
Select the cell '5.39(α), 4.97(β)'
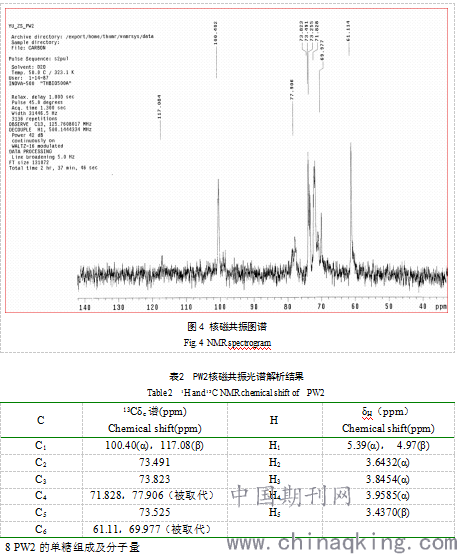(388, 445)
